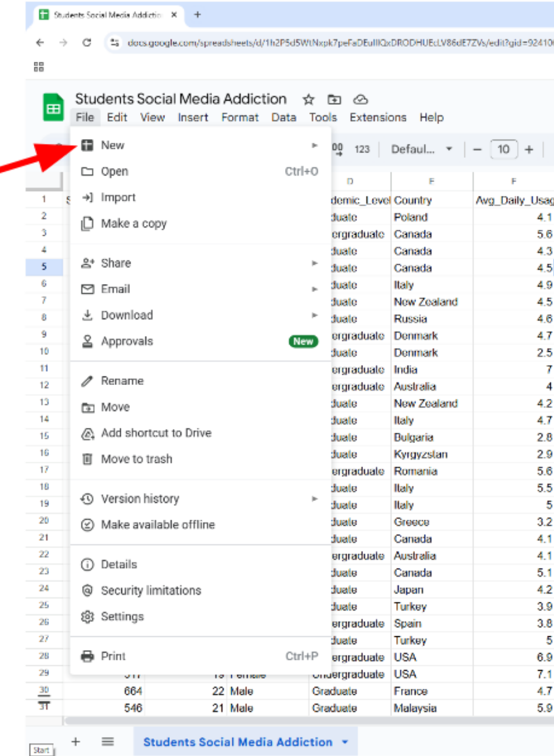Reload the page with browser refresh icon
Viewport: 554px width, 756px height.
coord(87,42)
